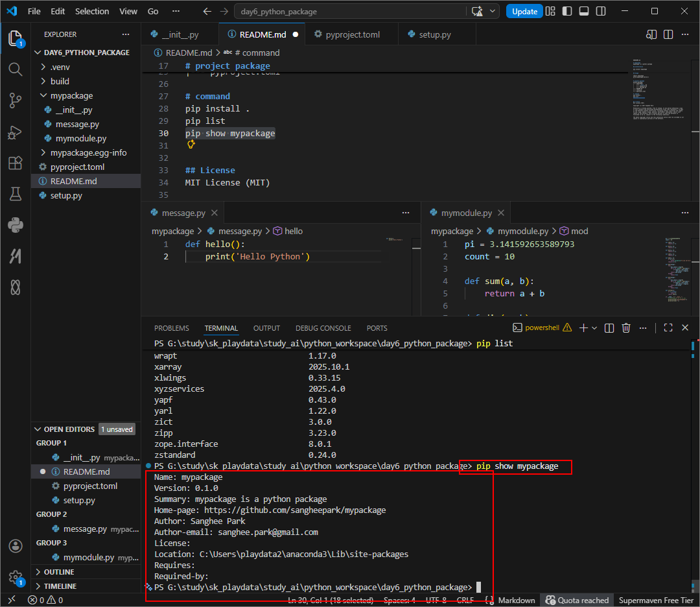Open the Python icon in activity bar
This screenshot has height=607, width=700.
click(x=16, y=225)
